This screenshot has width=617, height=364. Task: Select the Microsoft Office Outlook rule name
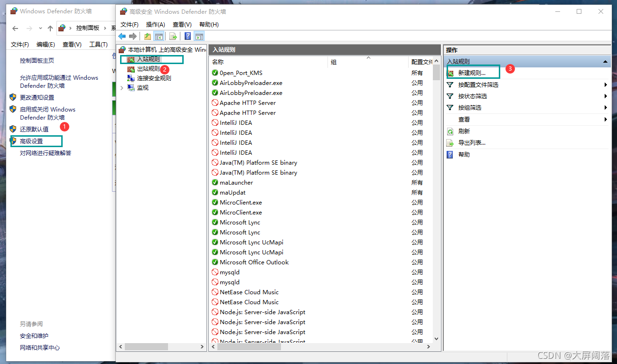(x=254, y=262)
